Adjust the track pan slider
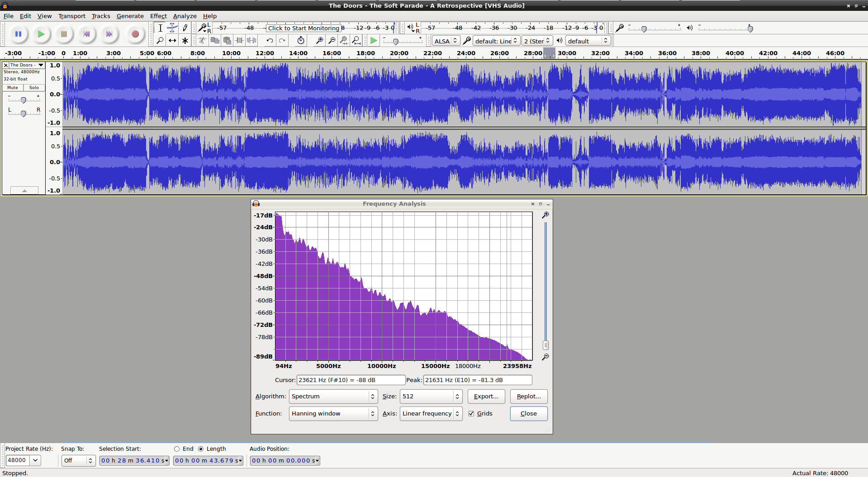The width and height of the screenshot is (868, 477). pyautogui.click(x=24, y=113)
